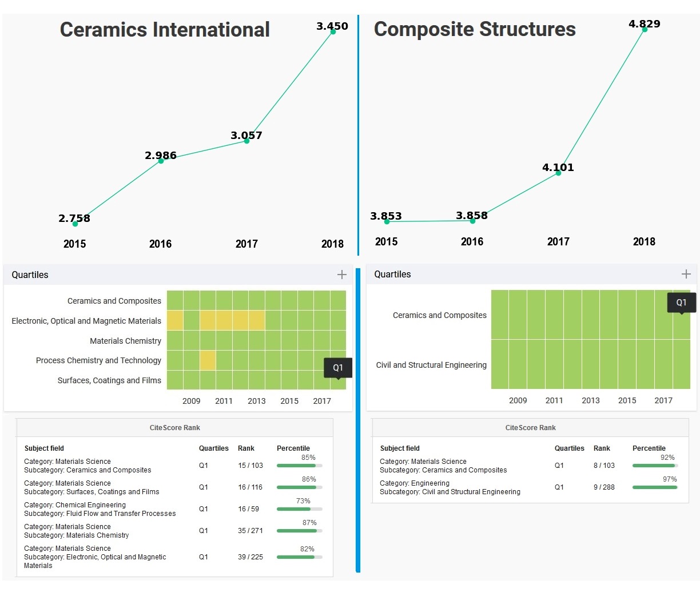Click the Q1 quartile beside rank 9 / 288
Image resolution: width=700 pixels, height=596 pixels.
pos(559,487)
